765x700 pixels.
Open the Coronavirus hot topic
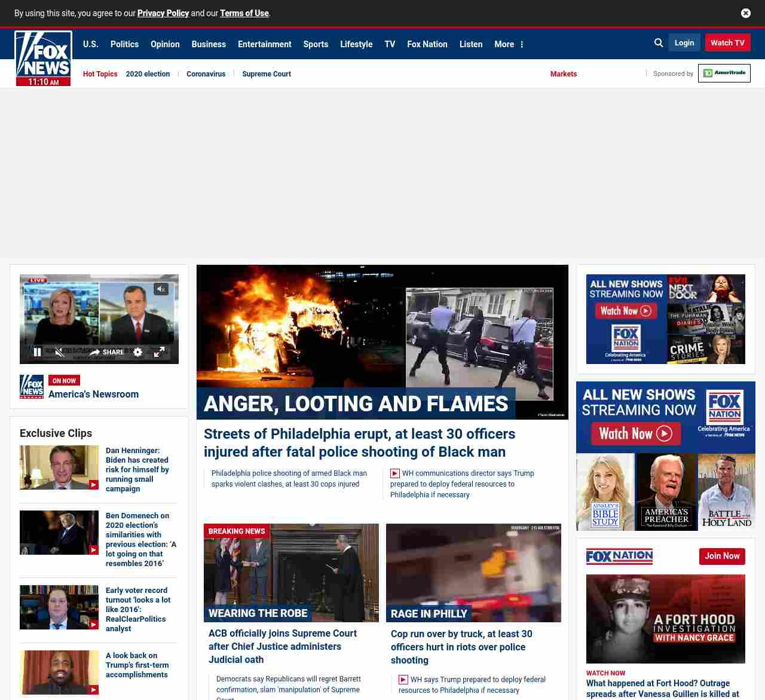(x=206, y=74)
